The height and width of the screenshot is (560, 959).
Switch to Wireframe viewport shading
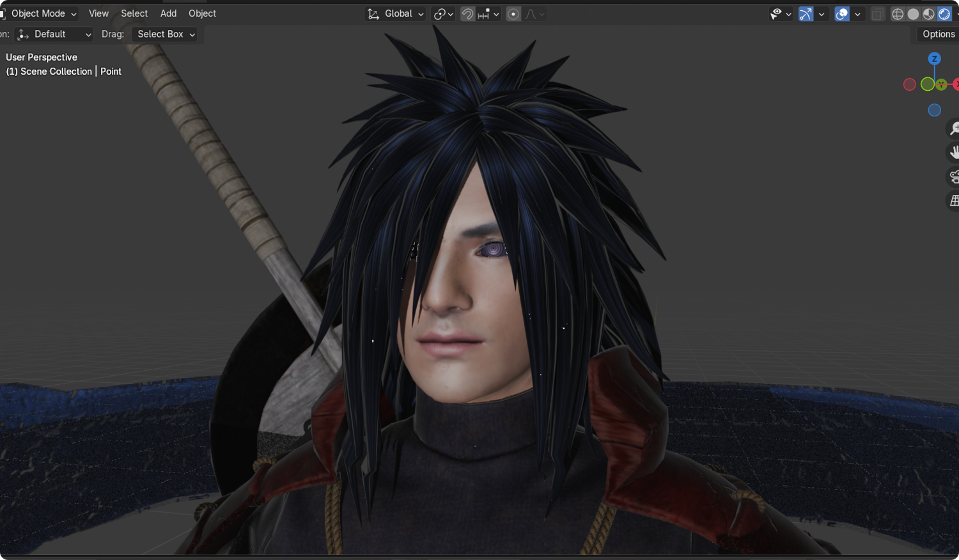898,13
